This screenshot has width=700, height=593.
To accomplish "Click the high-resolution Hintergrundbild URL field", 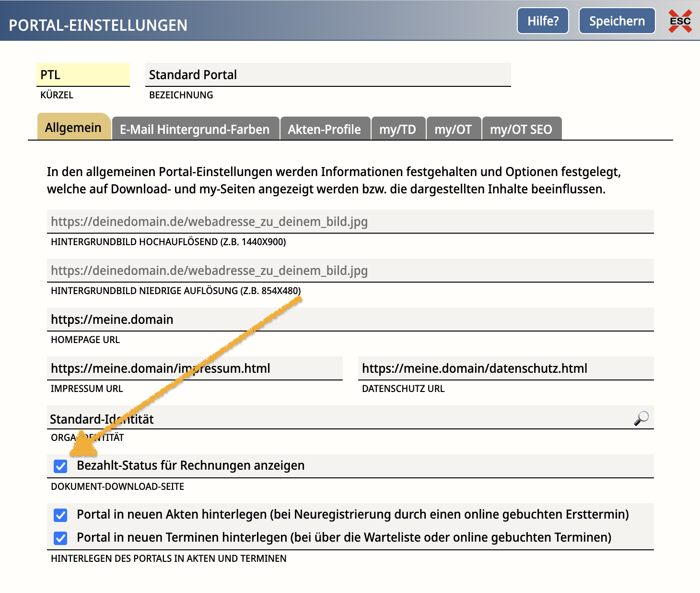I will (350, 222).
